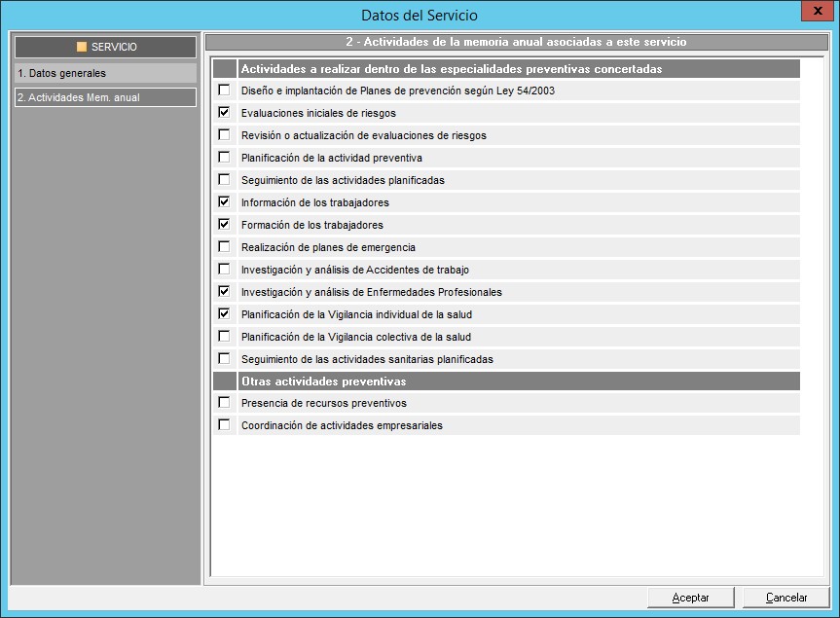Check Seguimiento de las actividades planificadas
Viewport: 840px width, 618px height.
coord(225,180)
